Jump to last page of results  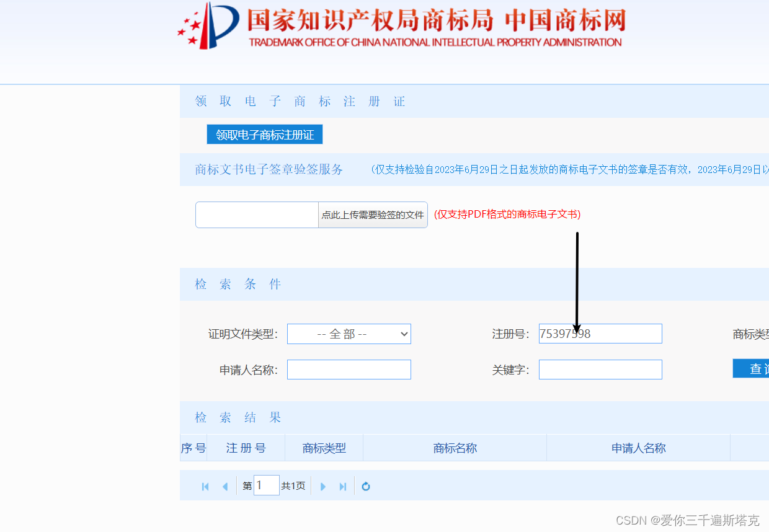342,487
